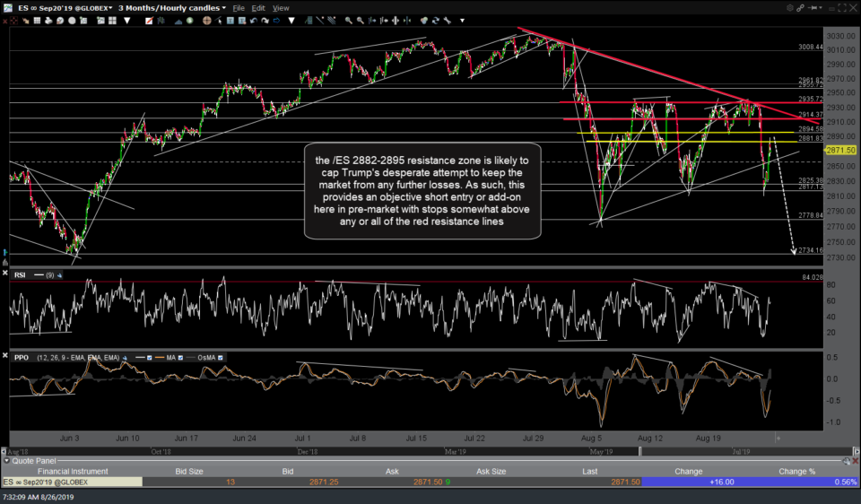The image size is (861, 504).
Task: Click the Ask price 2871.50
Action: [428, 482]
